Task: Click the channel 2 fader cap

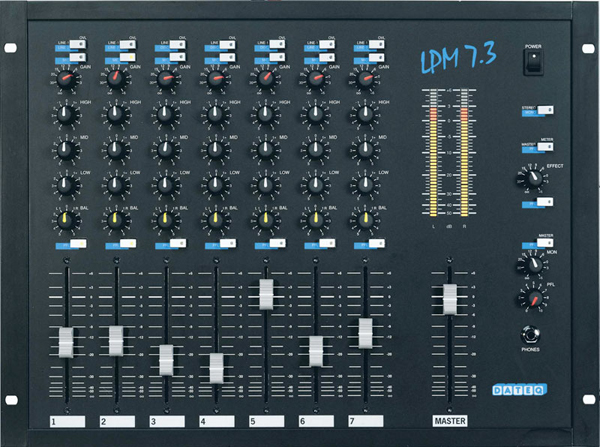Action: 116,341
